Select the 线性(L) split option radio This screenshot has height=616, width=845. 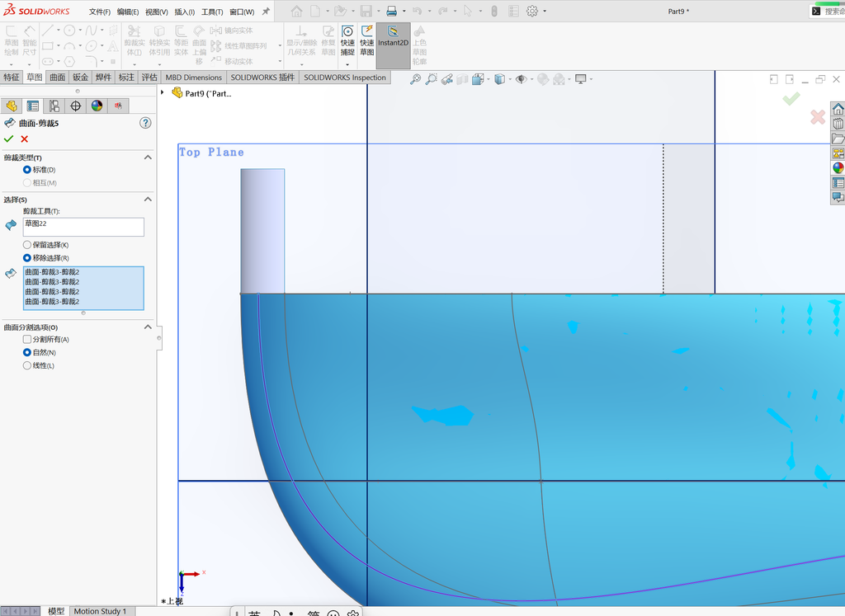coord(27,365)
